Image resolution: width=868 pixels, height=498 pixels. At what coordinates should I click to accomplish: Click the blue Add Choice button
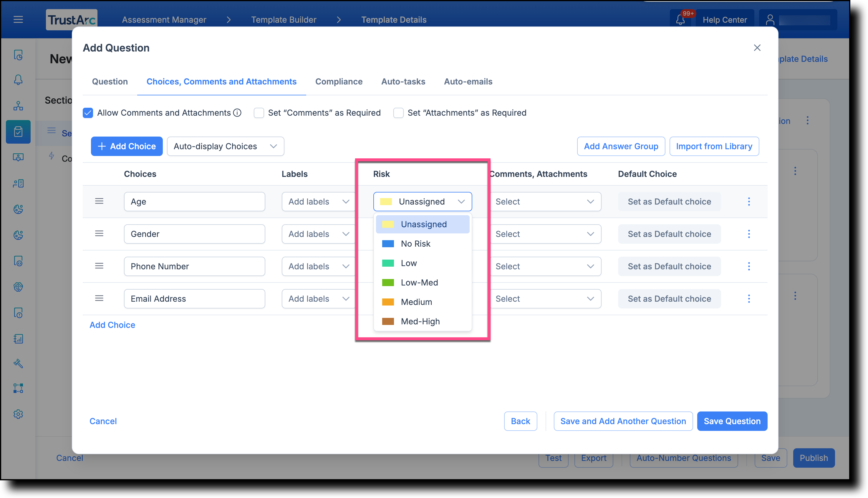(127, 146)
